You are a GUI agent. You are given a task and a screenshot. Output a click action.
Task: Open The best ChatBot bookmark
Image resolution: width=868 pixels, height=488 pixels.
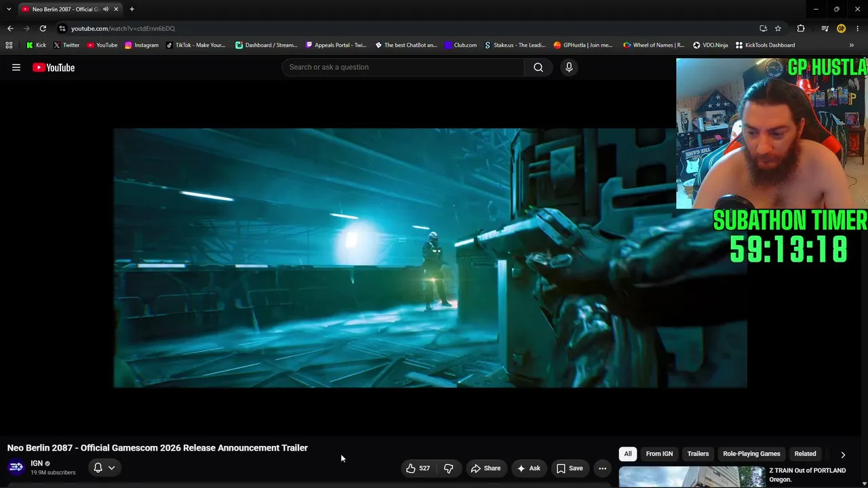pos(406,45)
